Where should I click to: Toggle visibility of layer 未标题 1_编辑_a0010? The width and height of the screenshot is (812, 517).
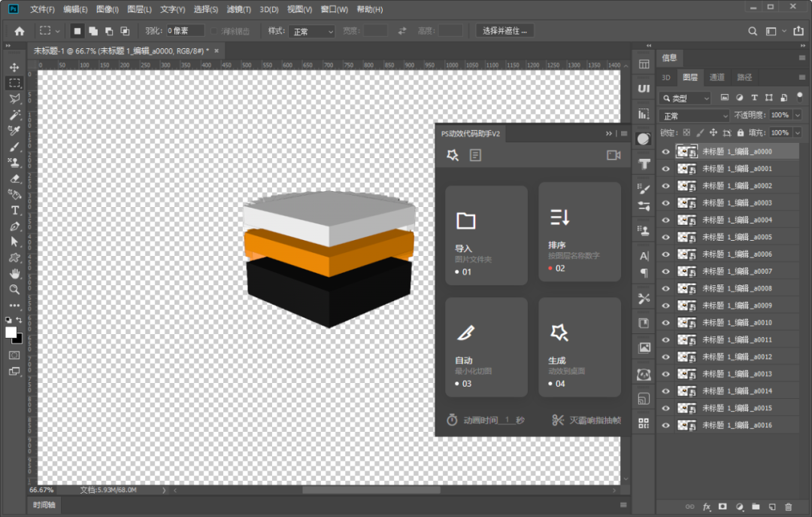pos(665,323)
